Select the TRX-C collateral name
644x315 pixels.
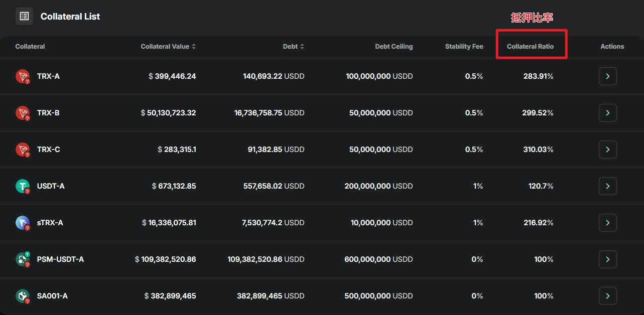(49, 149)
